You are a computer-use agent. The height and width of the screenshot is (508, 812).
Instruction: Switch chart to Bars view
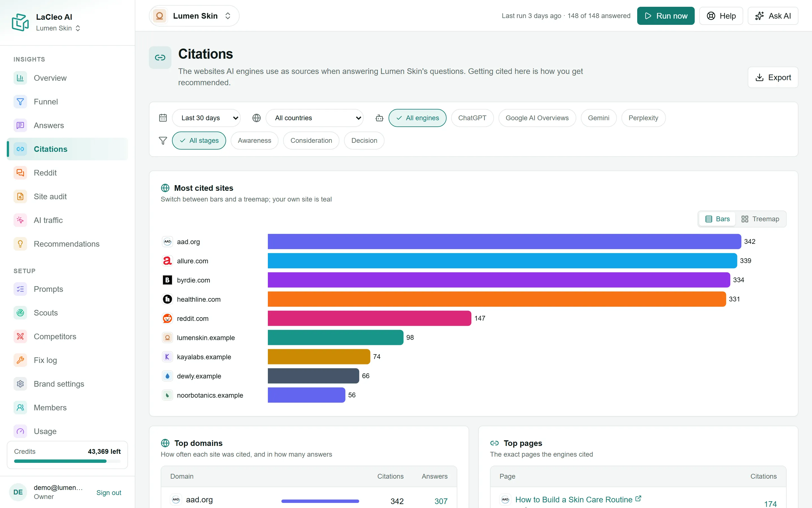(x=717, y=219)
